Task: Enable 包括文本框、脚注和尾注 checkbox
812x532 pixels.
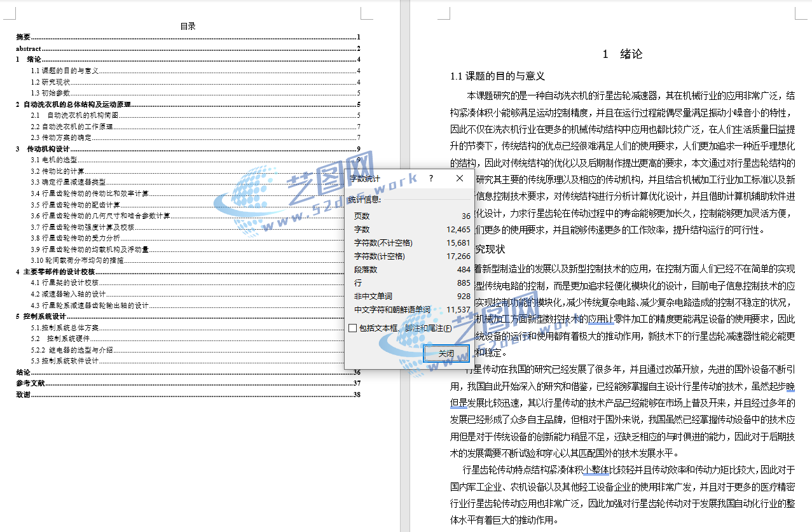Action: pyautogui.click(x=353, y=328)
